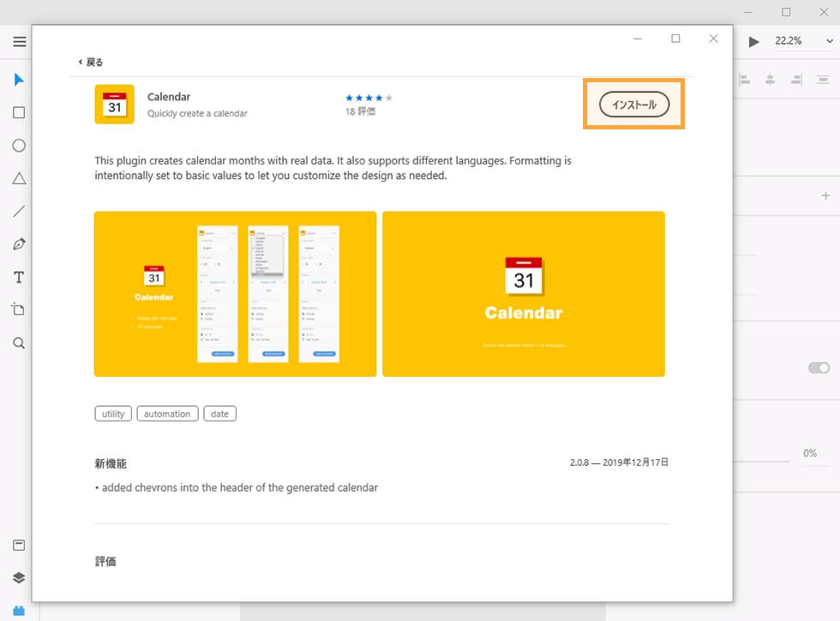
Task: Click align left icon in properties panel
Action: pos(744,81)
